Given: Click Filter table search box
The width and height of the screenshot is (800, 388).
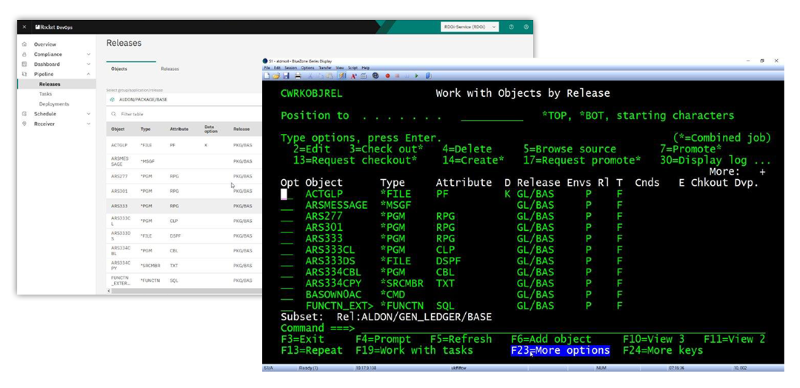Looking at the screenshot, I should (x=184, y=114).
